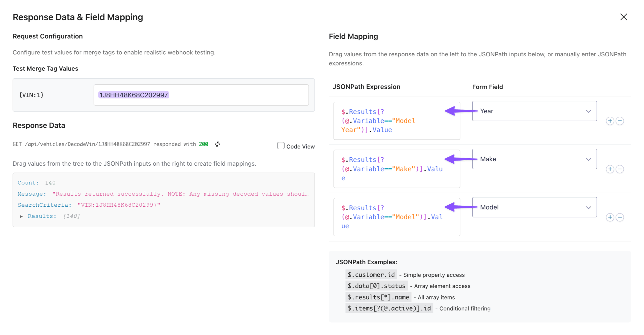Add a mapping row after Model
Screen dimensions: 644x335
pyautogui.click(x=610, y=217)
